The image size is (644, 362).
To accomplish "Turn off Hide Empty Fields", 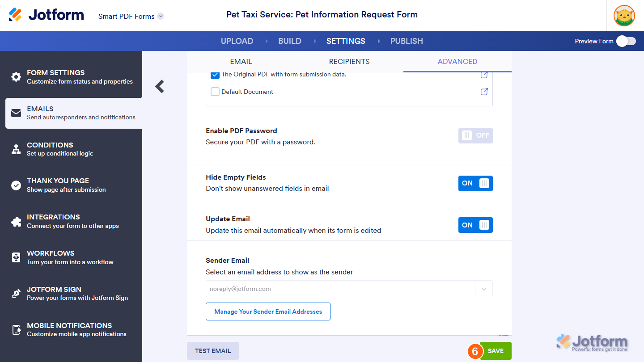I will (x=475, y=183).
